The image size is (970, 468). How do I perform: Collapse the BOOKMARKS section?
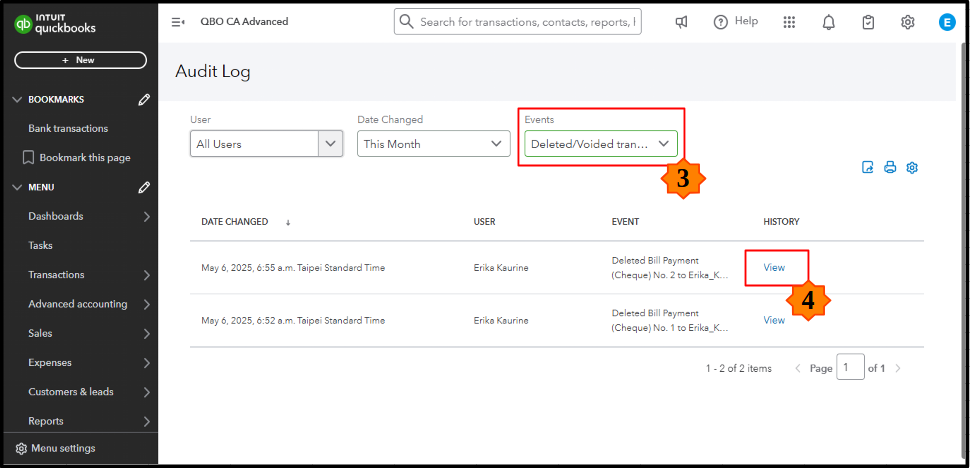click(17, 99)
